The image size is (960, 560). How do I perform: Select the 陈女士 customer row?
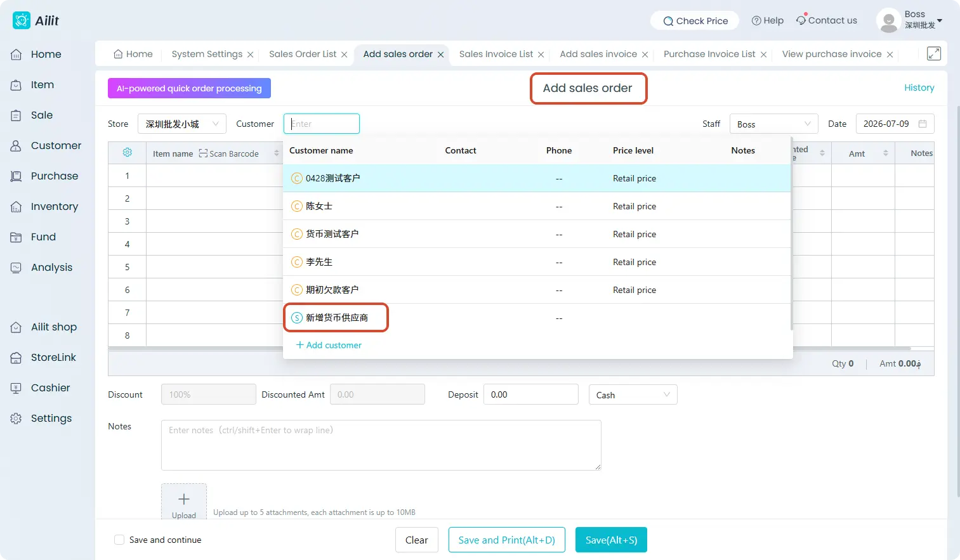(x=537, y=206)
